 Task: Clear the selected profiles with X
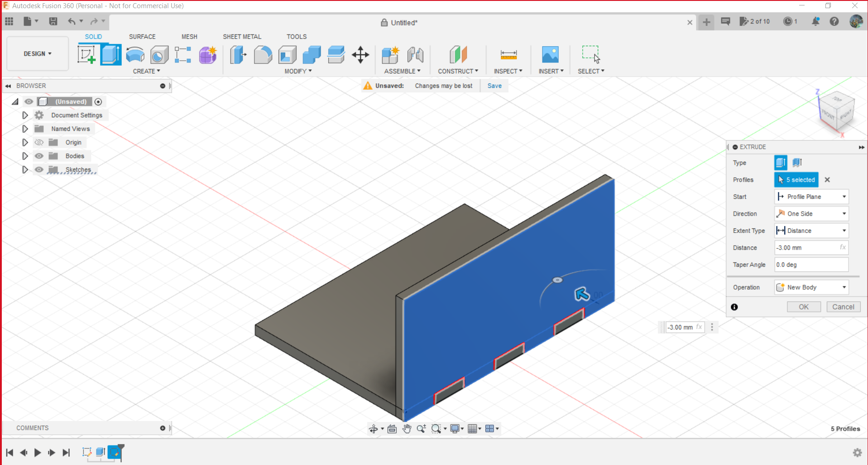(x=827, y=179)
